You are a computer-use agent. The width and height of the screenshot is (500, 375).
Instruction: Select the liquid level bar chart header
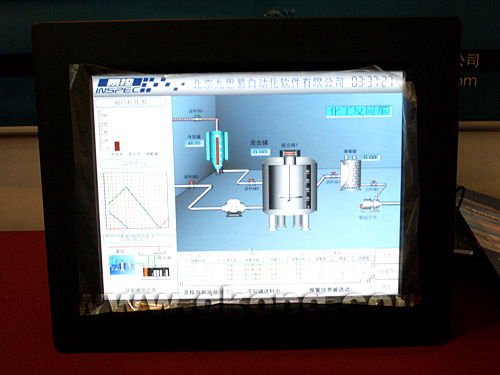tap(131, 103)
